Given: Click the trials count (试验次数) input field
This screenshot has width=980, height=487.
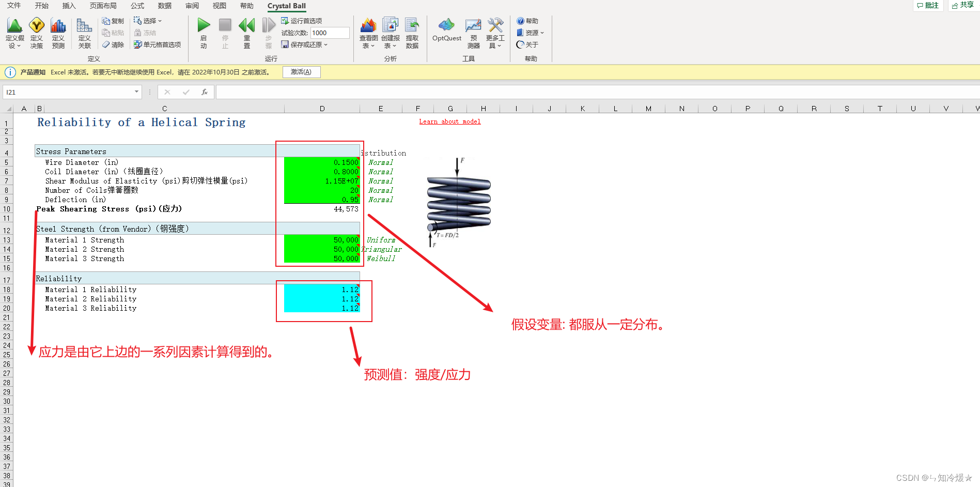Looking at the screenshot, I should [x=330, y=33].
